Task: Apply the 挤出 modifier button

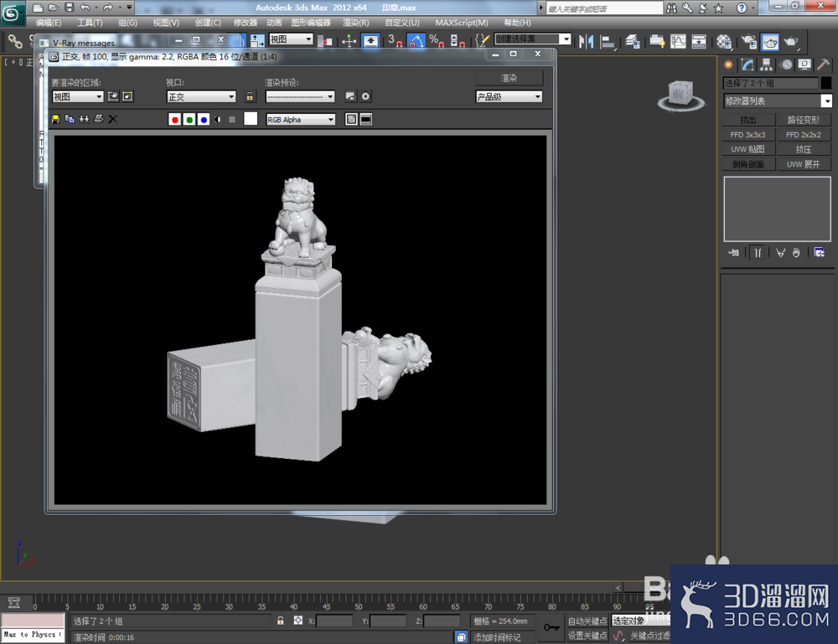Action: [748, 120]
